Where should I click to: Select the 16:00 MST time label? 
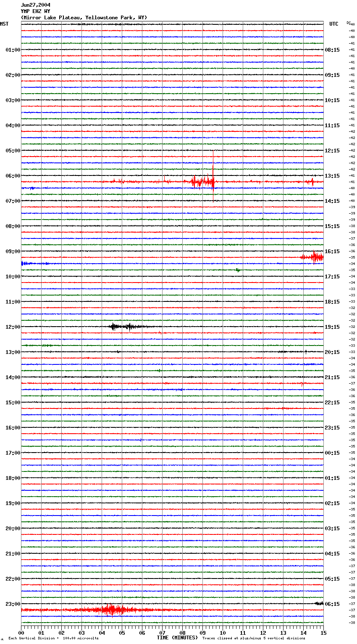coord(13,428)
